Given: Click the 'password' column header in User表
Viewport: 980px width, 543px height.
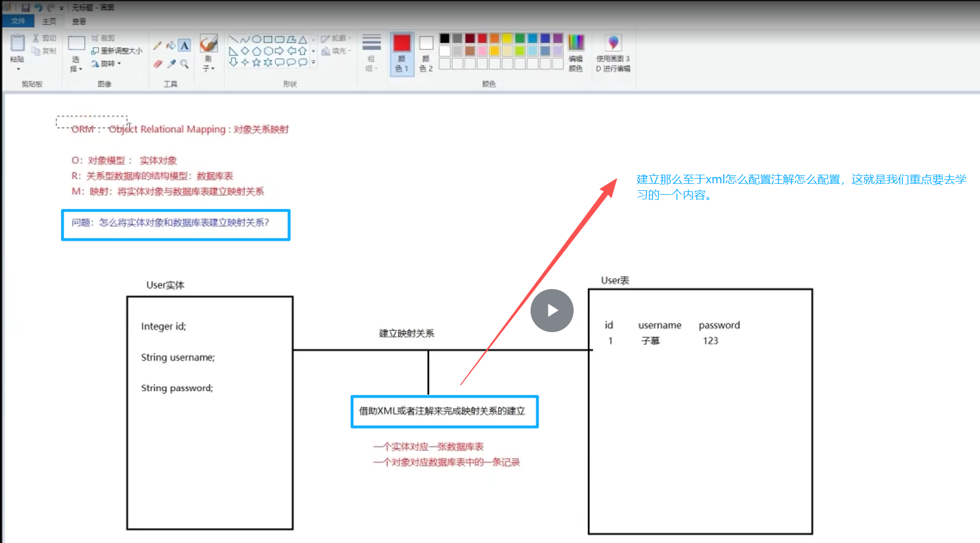Looking at the screenshot, I should (x=719, y=325).
